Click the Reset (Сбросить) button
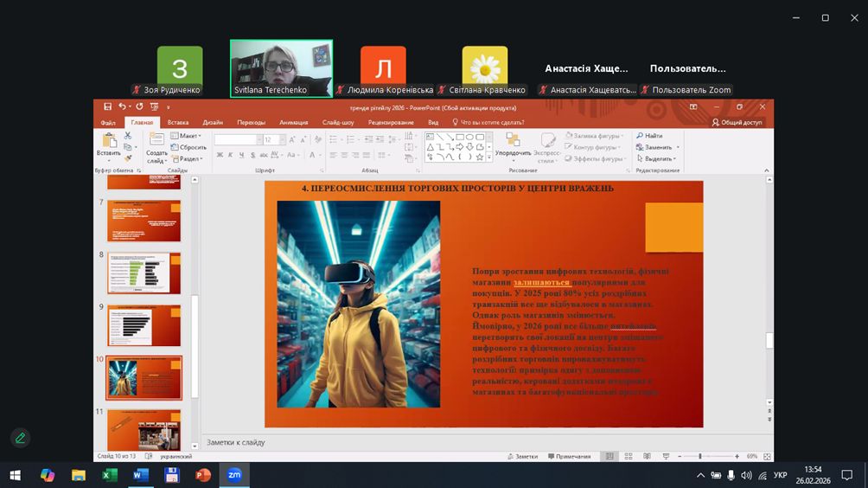The image size is (868, 488). coord(188,147)
